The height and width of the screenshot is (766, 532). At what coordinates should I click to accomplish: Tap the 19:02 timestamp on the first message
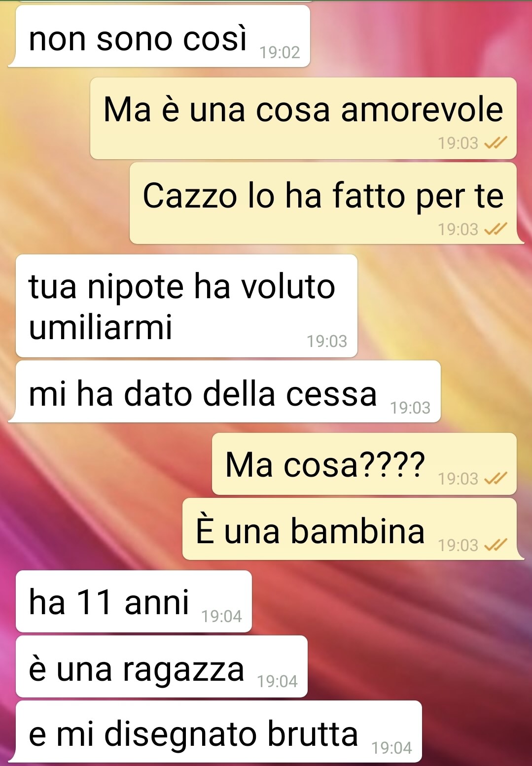tap(280, 52)
